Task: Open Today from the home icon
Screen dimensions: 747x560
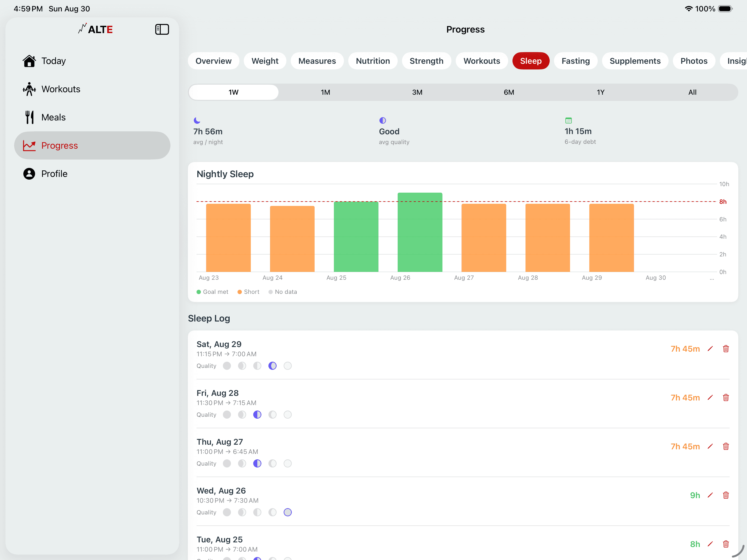Action: tap(29, 61)
